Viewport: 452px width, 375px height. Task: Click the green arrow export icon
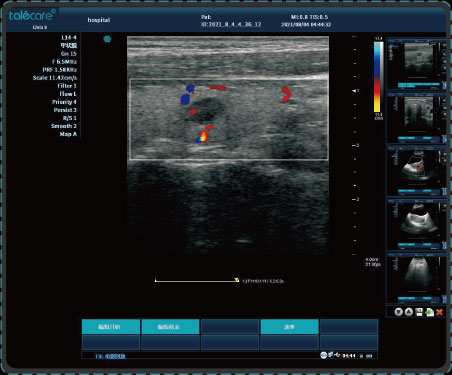(430, 312)
